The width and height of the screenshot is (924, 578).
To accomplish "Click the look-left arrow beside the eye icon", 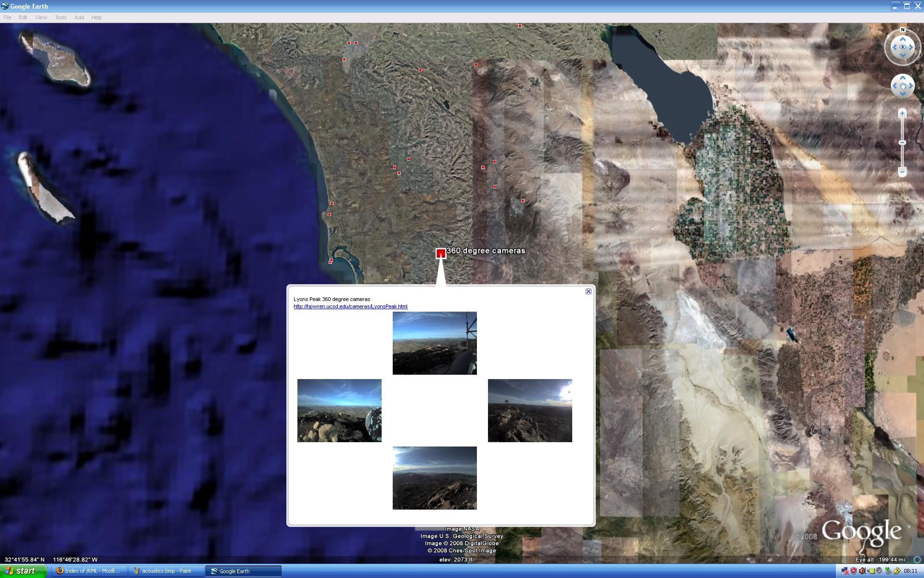I will [894, 47].
